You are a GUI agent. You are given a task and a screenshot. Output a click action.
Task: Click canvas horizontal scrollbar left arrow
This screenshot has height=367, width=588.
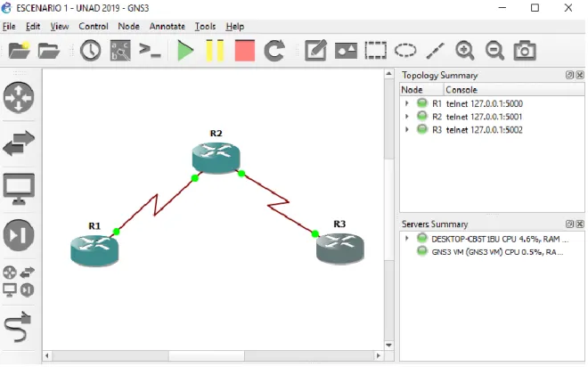(47, 355)
